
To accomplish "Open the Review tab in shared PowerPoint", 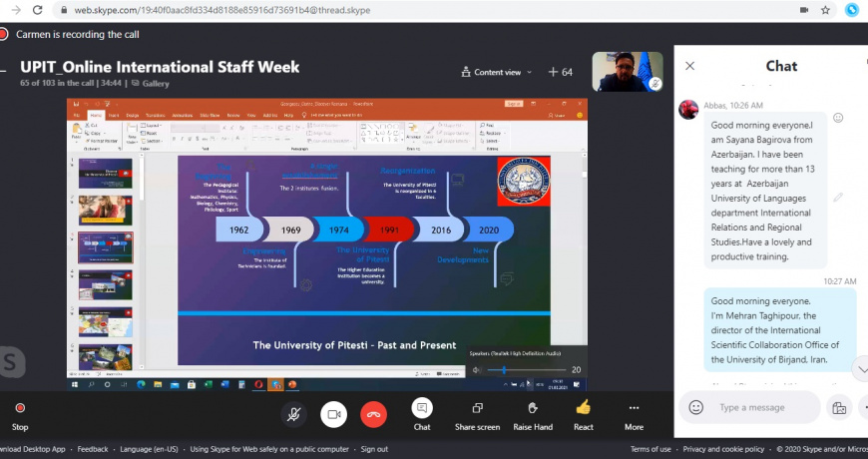I will 233,115.
